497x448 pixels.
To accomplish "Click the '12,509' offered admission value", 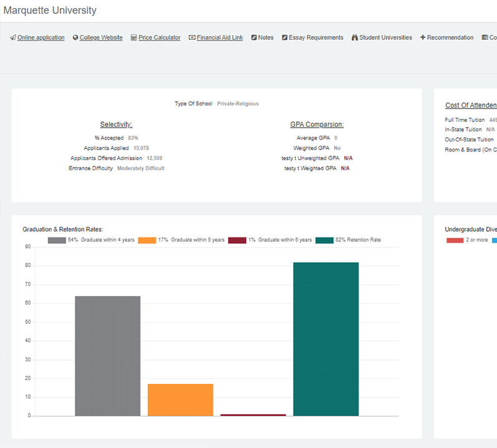I will click(155, 158).
